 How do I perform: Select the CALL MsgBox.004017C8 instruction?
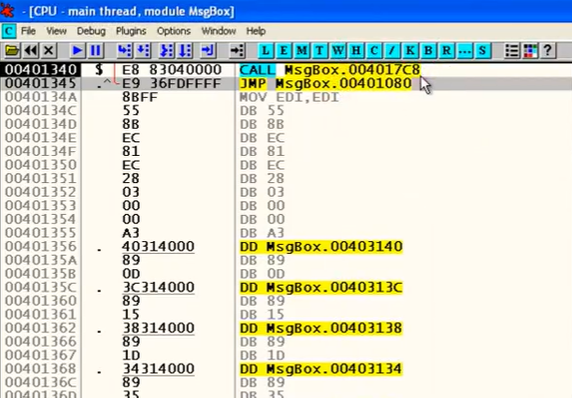pyautogui.click(x=330, y=70)
